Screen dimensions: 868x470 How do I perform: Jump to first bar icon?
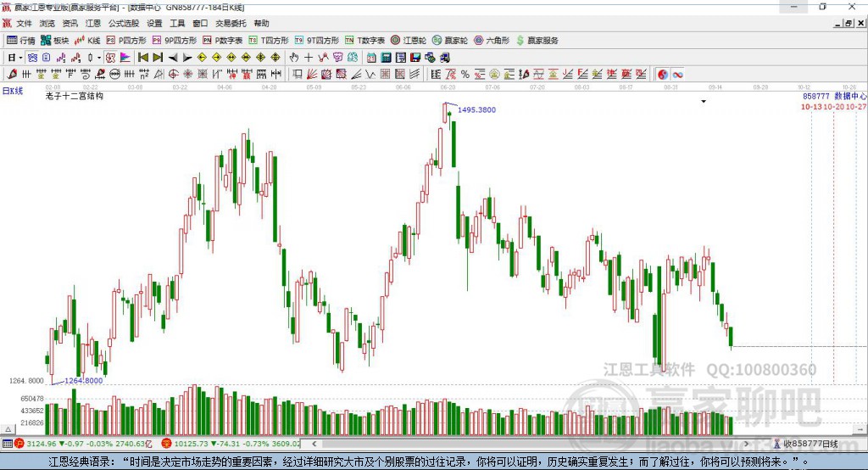(142, 58)
